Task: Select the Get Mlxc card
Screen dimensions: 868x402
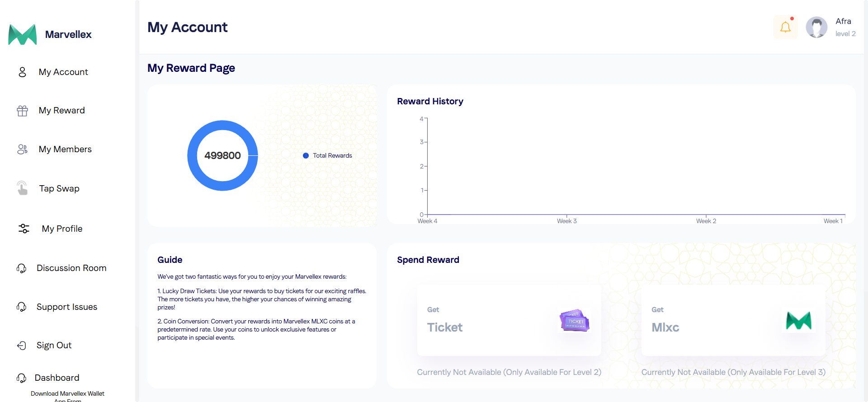Action: 733,320
